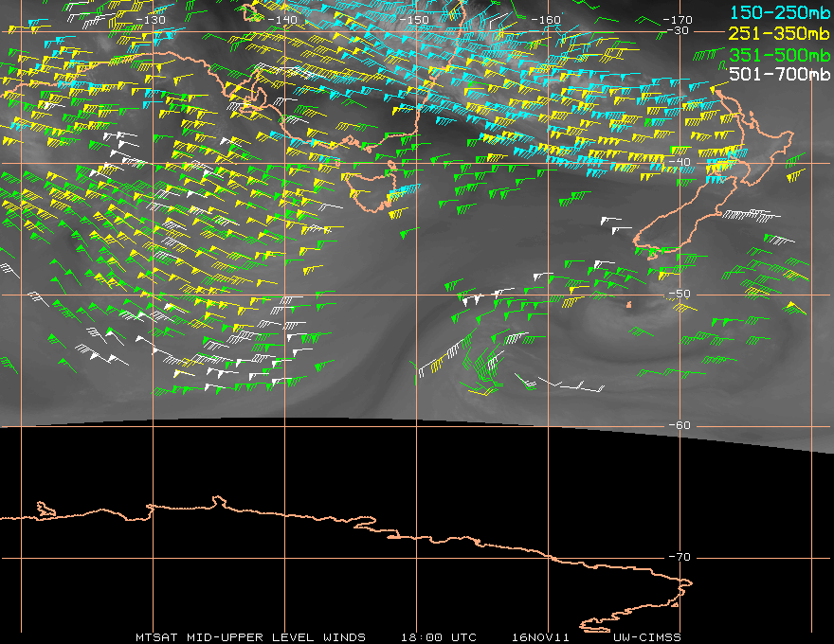This screenshot has height=644, width=834.
Task: Click the UW-CIMSS credit text
Action: tap(646, 637)
